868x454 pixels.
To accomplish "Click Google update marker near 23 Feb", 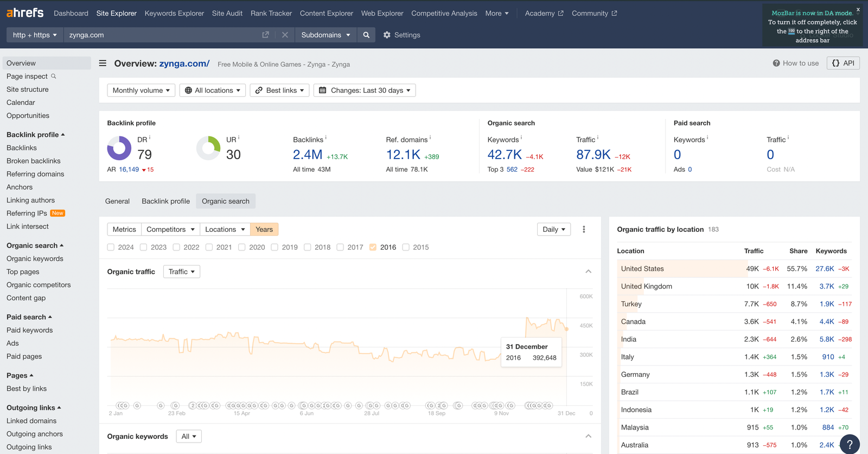I will tap(175, 405).
